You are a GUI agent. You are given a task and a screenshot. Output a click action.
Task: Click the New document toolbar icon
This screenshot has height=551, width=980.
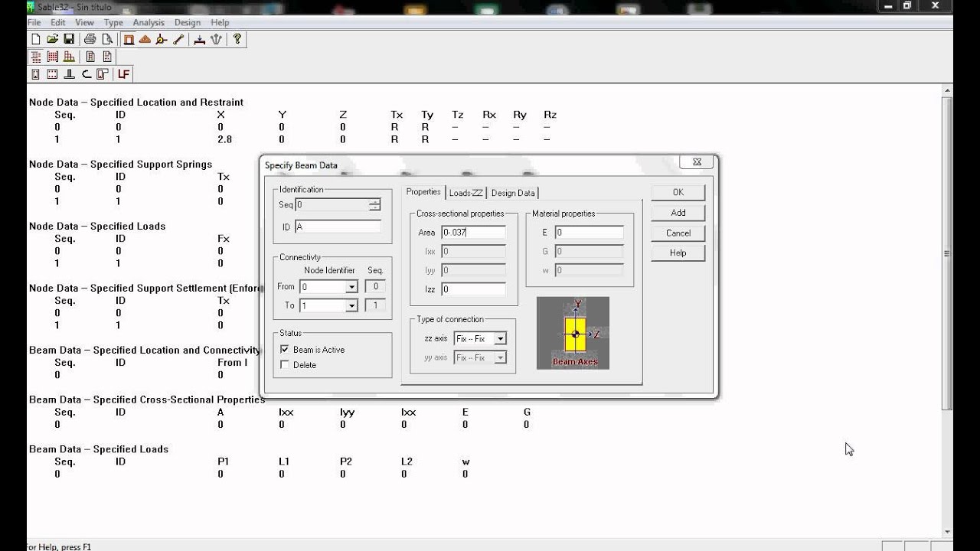point(35,39)
